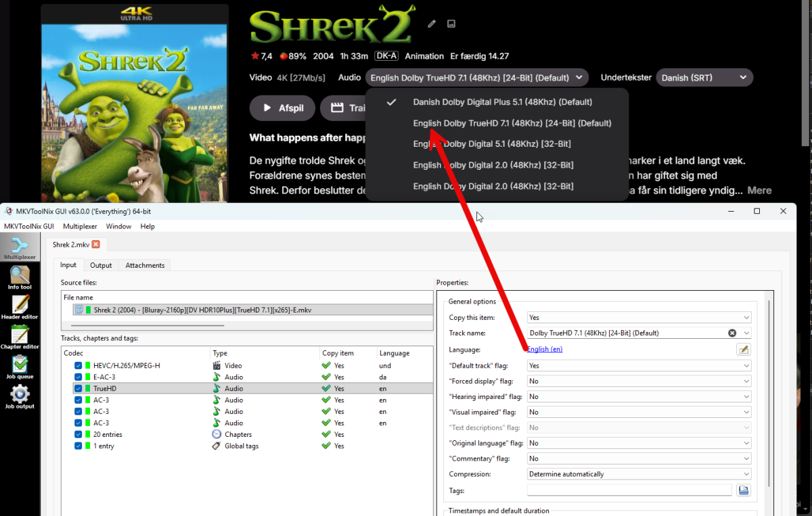The width and height of the screenshot is (812, 516).
Task: Open the Visual impaired flag dropdown
Action: pyautogui.click(x=639, y=413)
